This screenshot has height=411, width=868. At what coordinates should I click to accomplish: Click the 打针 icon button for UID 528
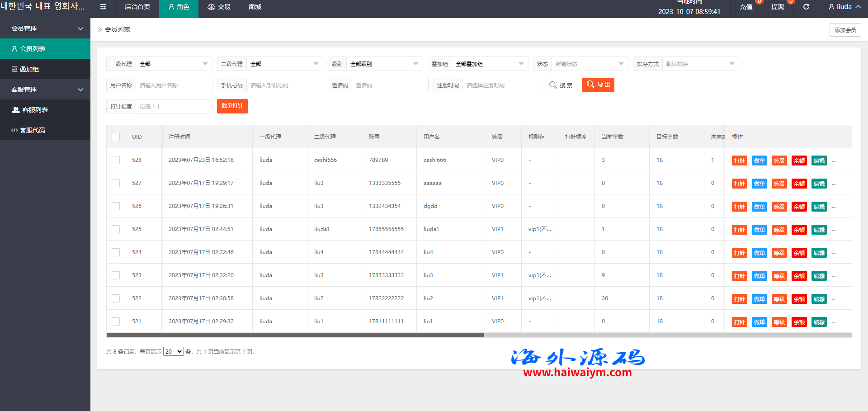coord(739,161)
